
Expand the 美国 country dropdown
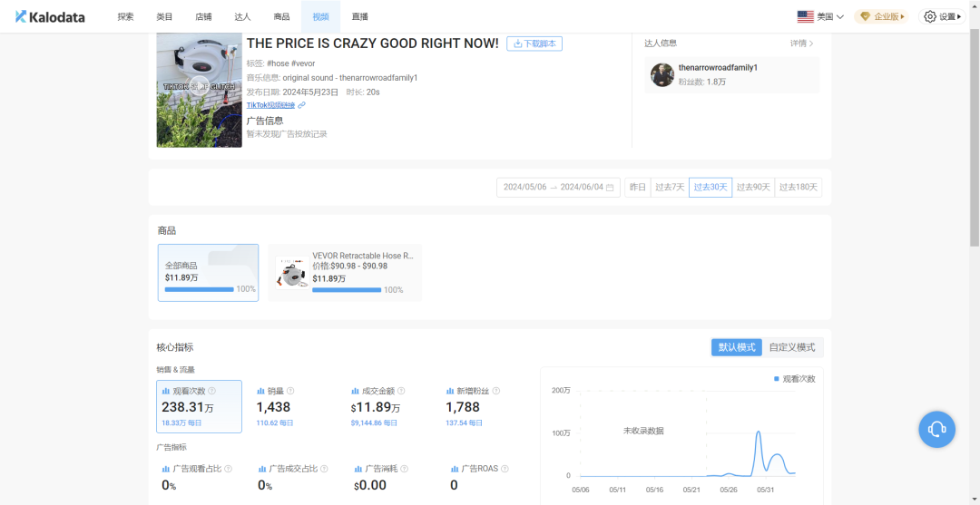coord(820,17)
